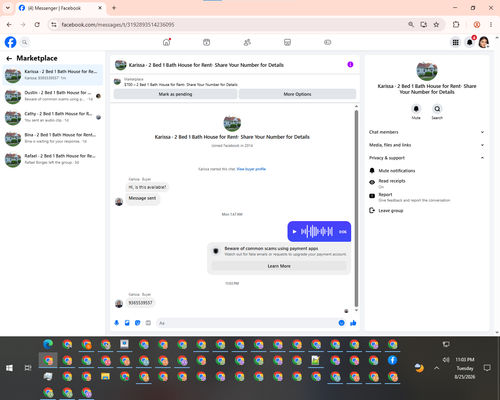This screenshot has width=500, height=400.
Task: Click the Marketplace listing title below the header
Action: (x=181, y=85)
